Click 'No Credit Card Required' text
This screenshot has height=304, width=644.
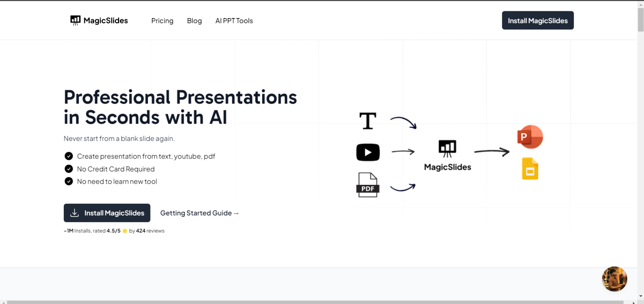click(x=116, y=169)
